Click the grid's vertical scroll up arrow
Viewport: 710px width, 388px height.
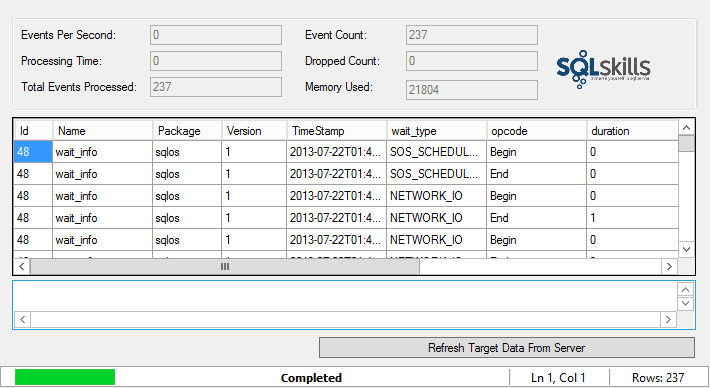(x=686, y=128)
